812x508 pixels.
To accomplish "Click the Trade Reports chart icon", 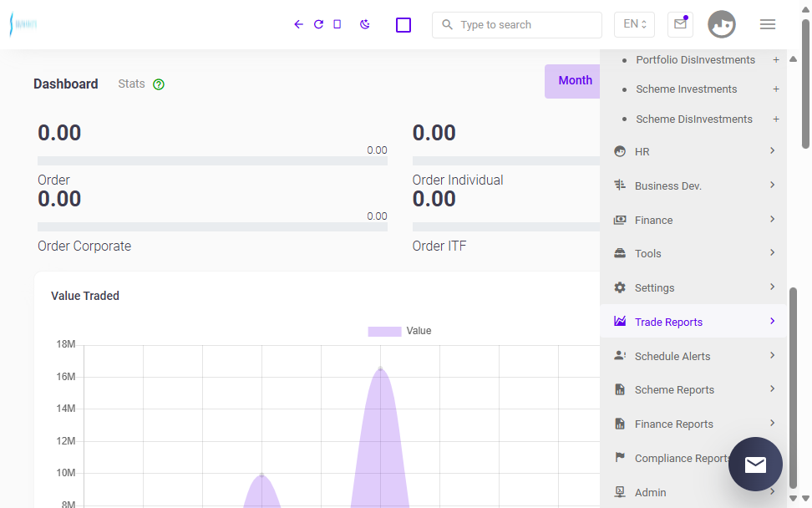I will [x=620, y=321].
